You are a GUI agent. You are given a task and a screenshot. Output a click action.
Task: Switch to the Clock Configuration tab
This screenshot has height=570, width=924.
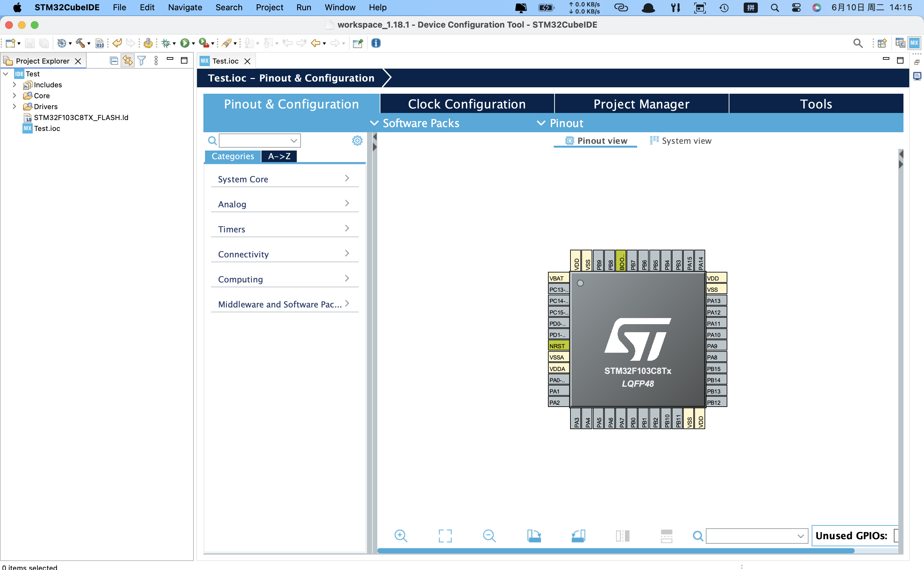[x=466, y=104]
